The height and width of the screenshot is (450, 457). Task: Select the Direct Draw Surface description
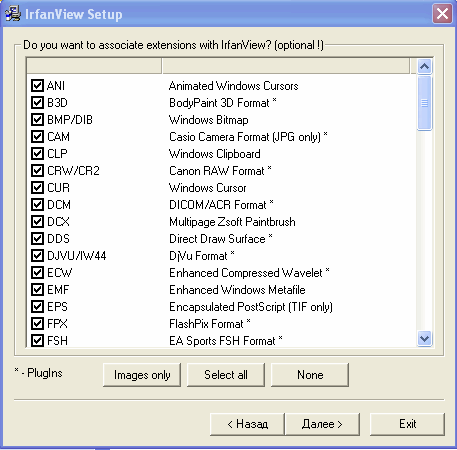pos(221,239)
